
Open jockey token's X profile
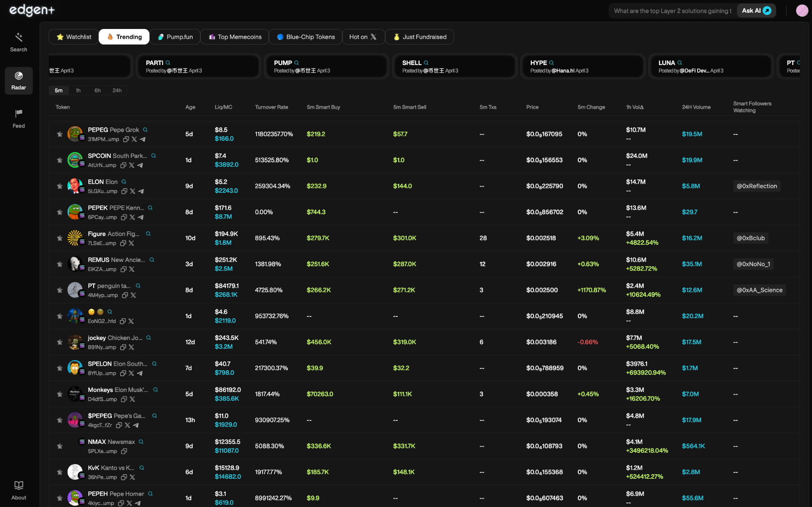tap(132, 347)
